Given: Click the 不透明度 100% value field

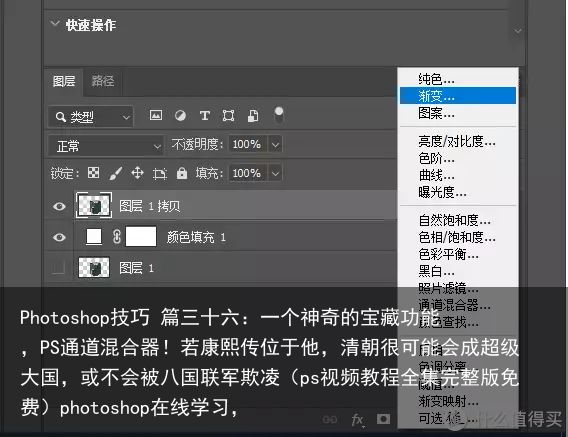Looking at the screenshot, I should pos(247,144).
